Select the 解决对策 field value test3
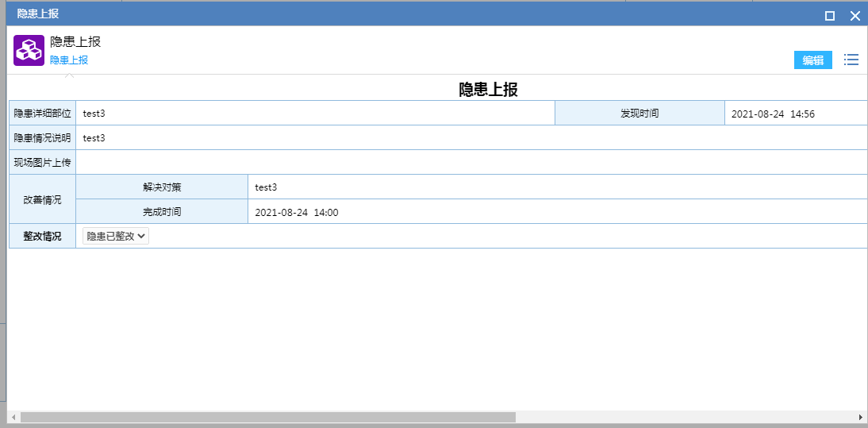The height and width of the screenshot is (428, 868). pyautogui.click(x=266, y=187)
